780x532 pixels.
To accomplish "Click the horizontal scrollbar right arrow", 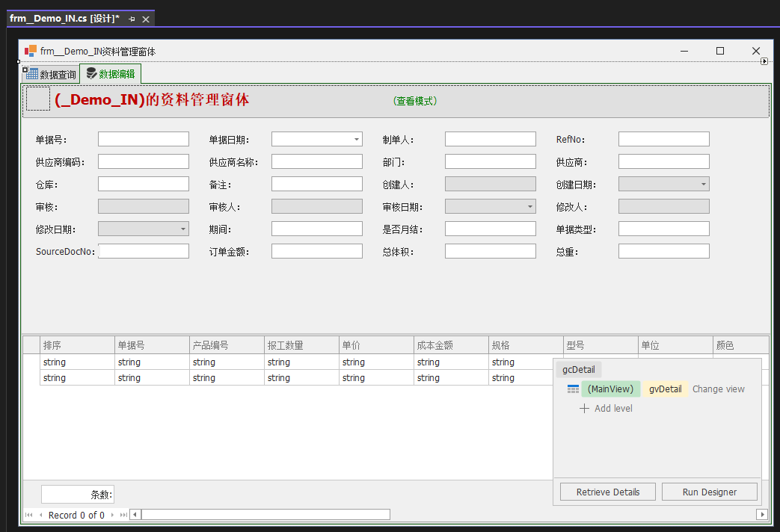I will (x=761, y=514).
